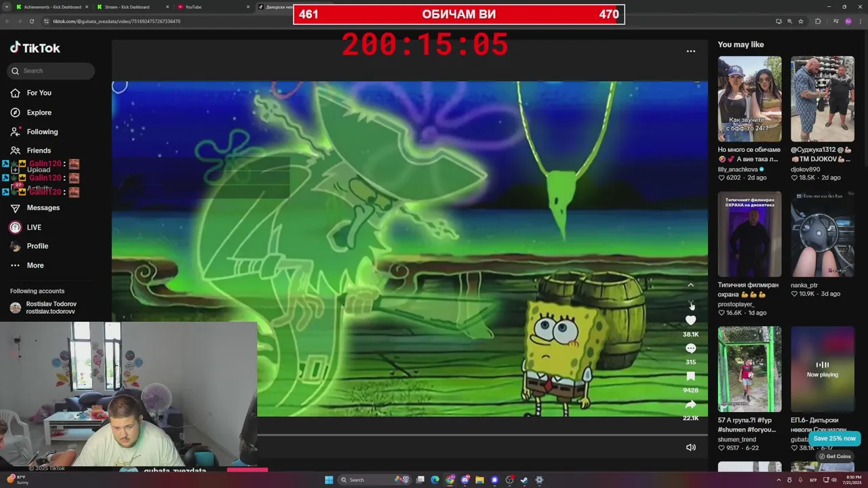868x488 pixels.
Task: Open nanka_ptr's profile link
Action: [x=804, y=285]
